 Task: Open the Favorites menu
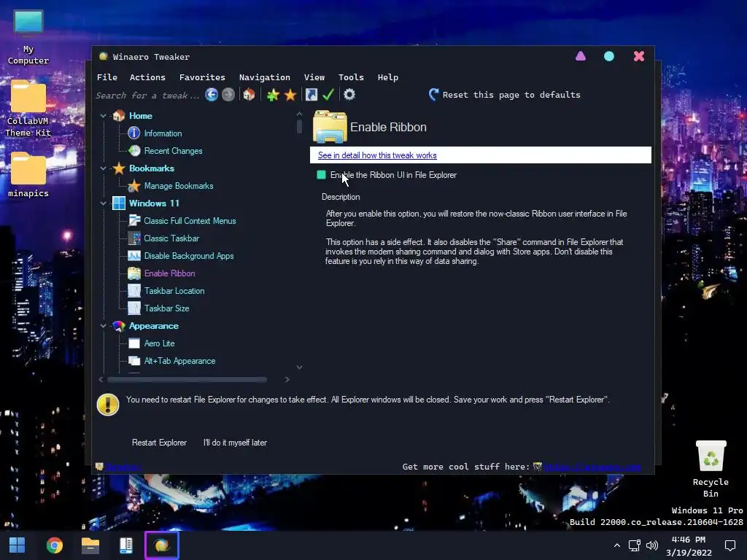point(202,77)
